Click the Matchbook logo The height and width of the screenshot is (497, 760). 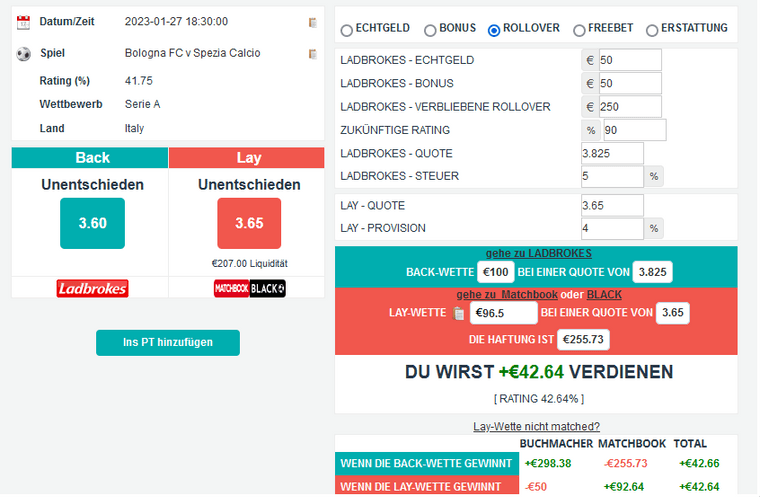coord(232,289)
